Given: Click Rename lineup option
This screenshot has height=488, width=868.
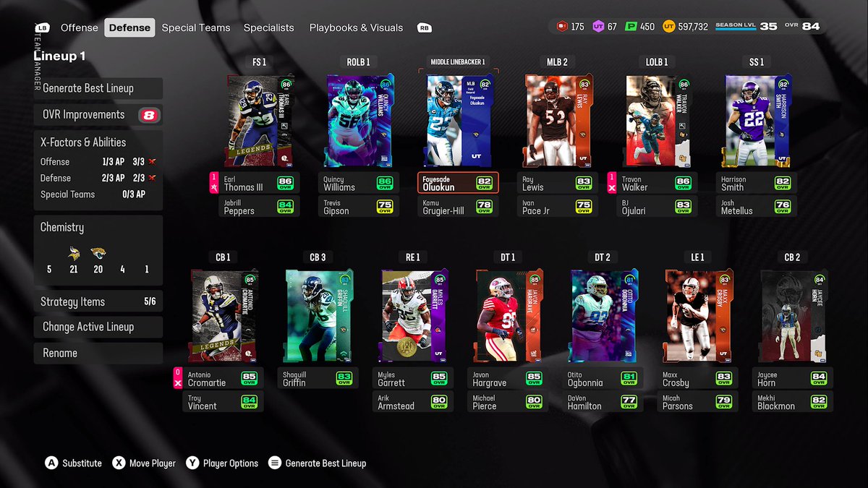Looking at the screenshot, I should (x=98, y=353).
